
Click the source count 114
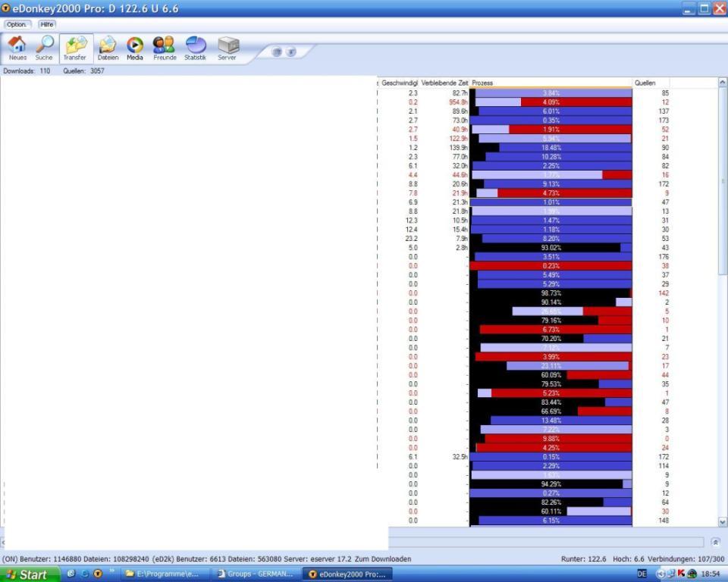664,466
